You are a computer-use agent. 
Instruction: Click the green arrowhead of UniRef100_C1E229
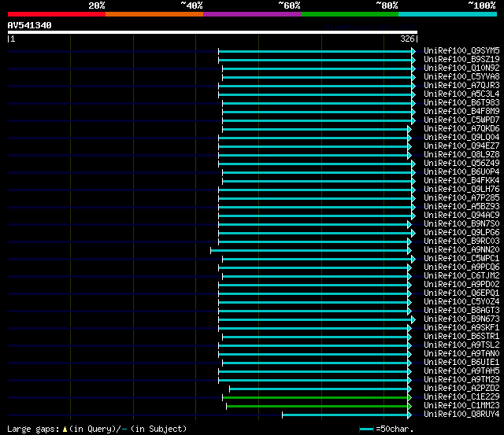pyautogui.click(x=409, y=397)
